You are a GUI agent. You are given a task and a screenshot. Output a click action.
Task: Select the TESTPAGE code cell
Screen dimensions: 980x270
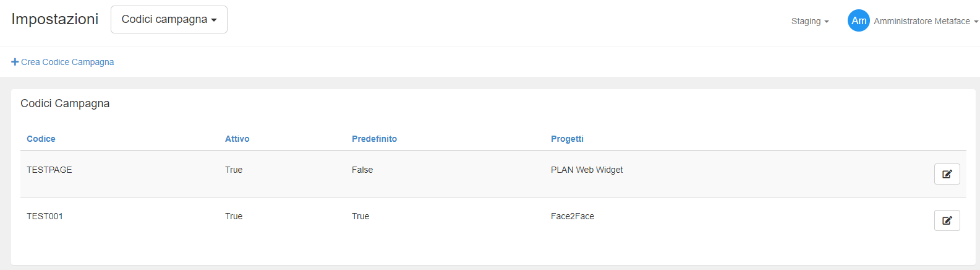(x=49, y=170)
